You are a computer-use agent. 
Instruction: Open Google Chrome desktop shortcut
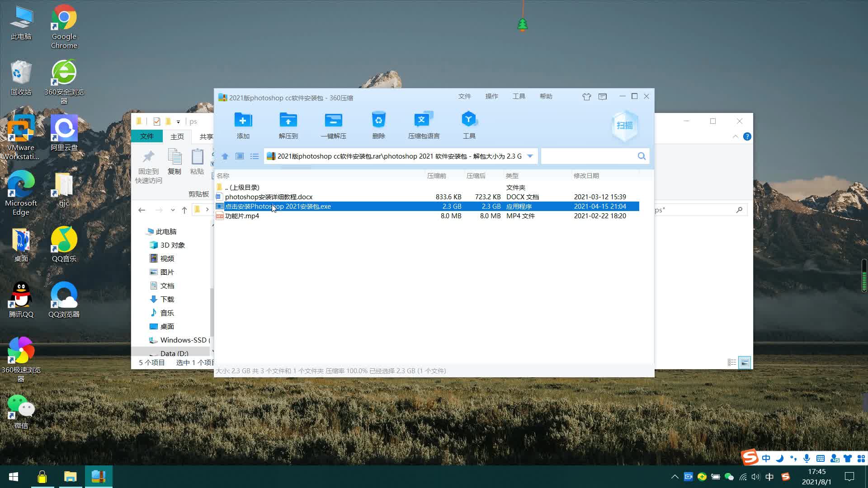(64, 27)
